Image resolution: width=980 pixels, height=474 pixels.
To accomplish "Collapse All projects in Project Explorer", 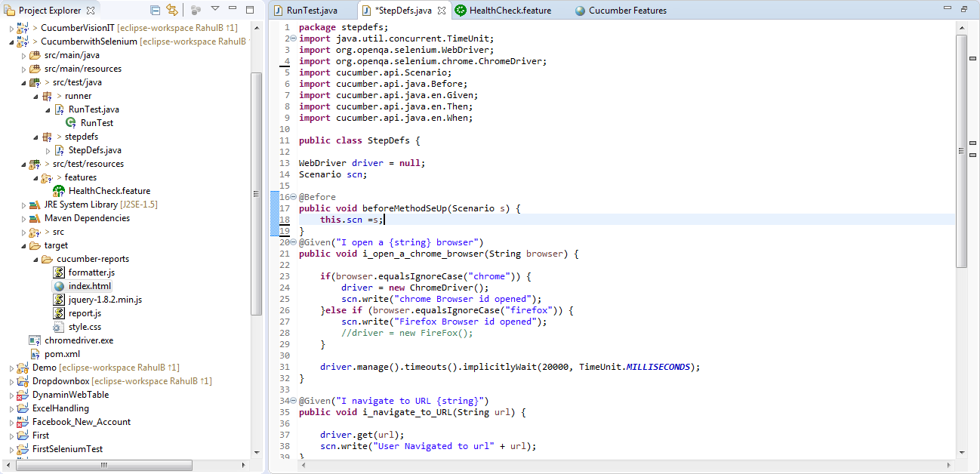I will [155, 10].
